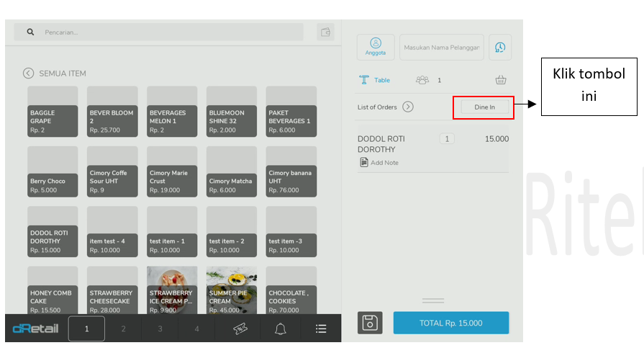The image size is (644, 353).
Task: Switch to order tab 1
Action: pos(86,329)
